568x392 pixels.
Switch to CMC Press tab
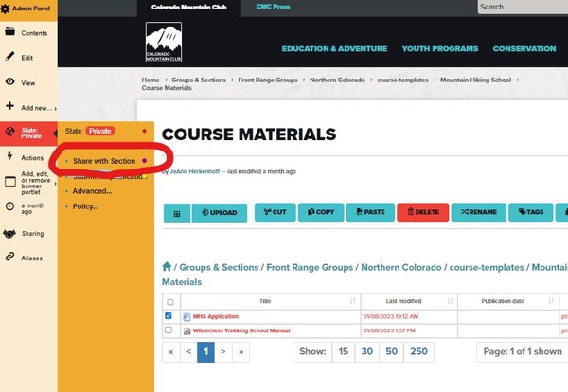[x=274, y=7]
